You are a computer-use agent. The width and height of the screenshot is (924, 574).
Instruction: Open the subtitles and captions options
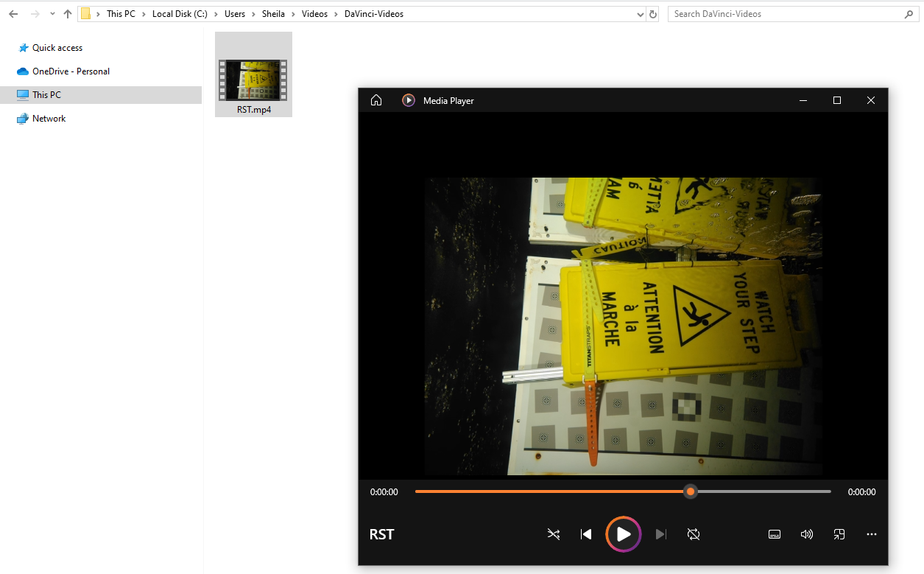pos(775,534)
